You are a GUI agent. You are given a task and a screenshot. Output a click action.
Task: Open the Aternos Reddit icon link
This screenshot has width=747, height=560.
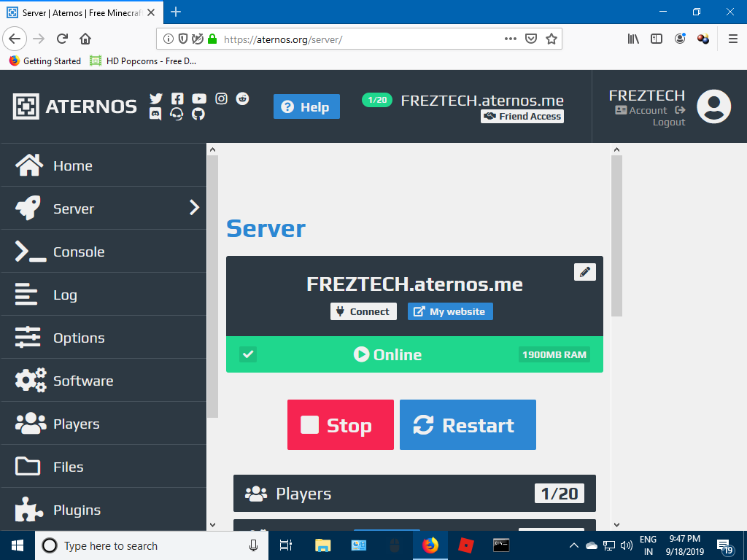tap(242, 98)
